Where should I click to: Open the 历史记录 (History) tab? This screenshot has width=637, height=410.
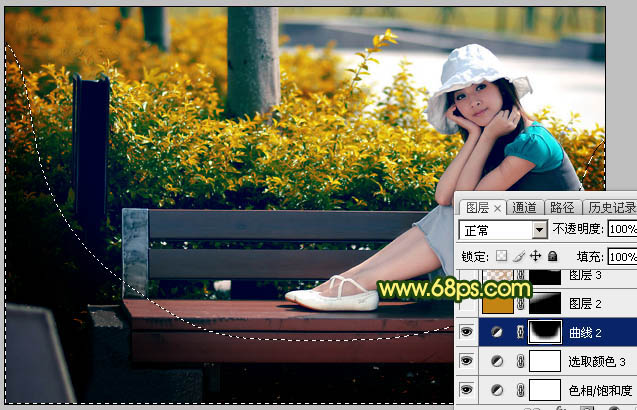point(611,208)
